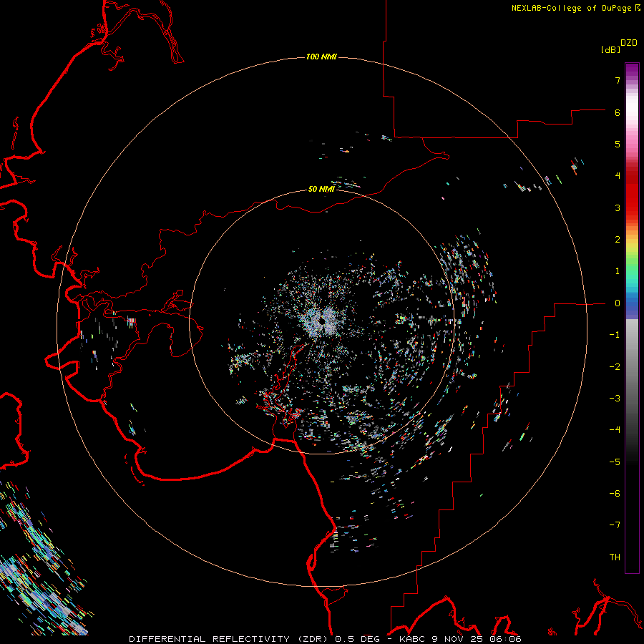Click the KABC station identifier in the caption
This screenshot has width=644, height=644.
tap(413, 639)
